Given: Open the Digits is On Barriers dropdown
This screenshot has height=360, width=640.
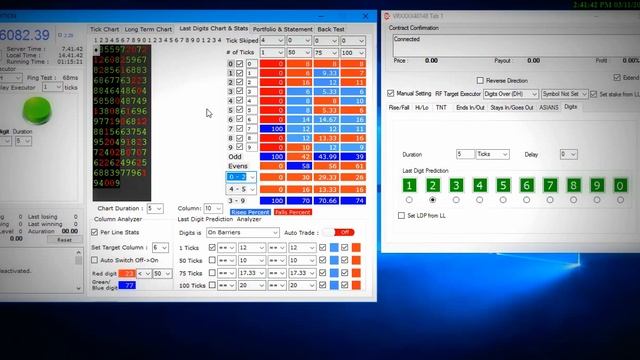Looking at the screenshot, I should click(x=242, y=232).
